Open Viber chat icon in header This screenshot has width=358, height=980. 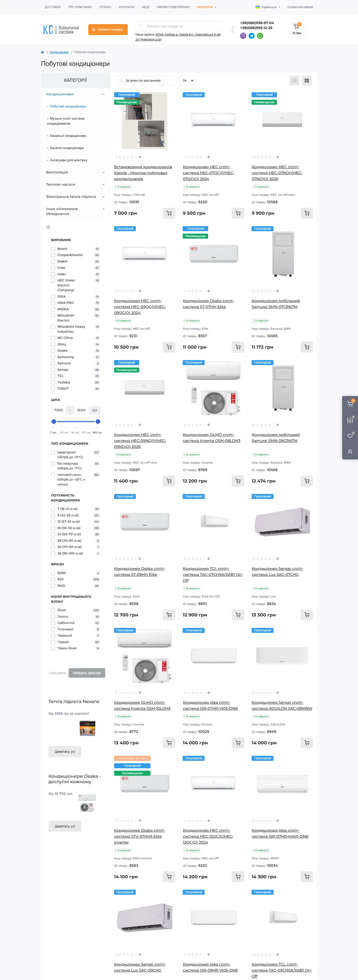click(x=243, y=36)
